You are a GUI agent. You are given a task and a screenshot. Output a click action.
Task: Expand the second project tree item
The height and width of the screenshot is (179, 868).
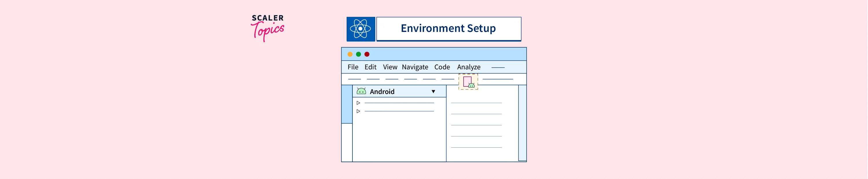[x=358, y=111]
